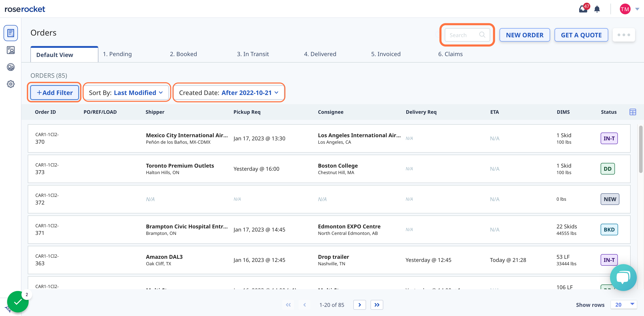Open Created Date filter dropdown
This screenshot has height=316, width=644.
pyautogui.click(x=229, y=93)
